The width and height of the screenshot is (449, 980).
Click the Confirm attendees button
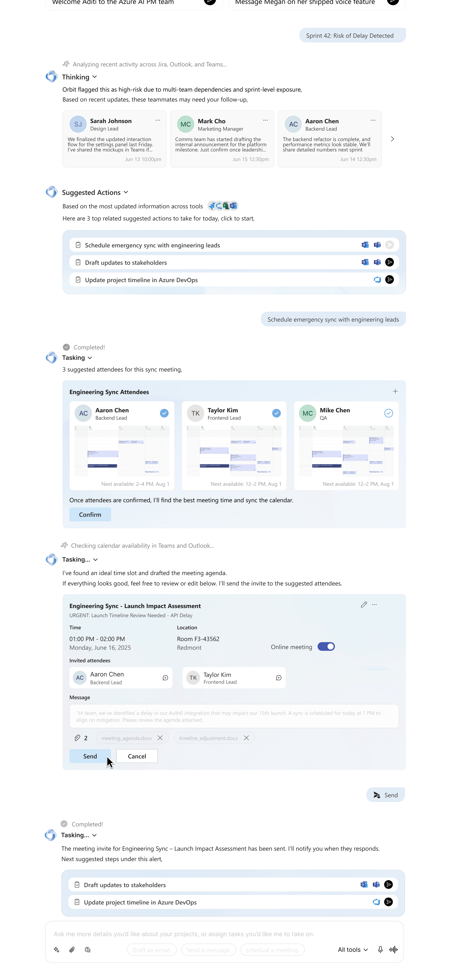click(90, 514)
